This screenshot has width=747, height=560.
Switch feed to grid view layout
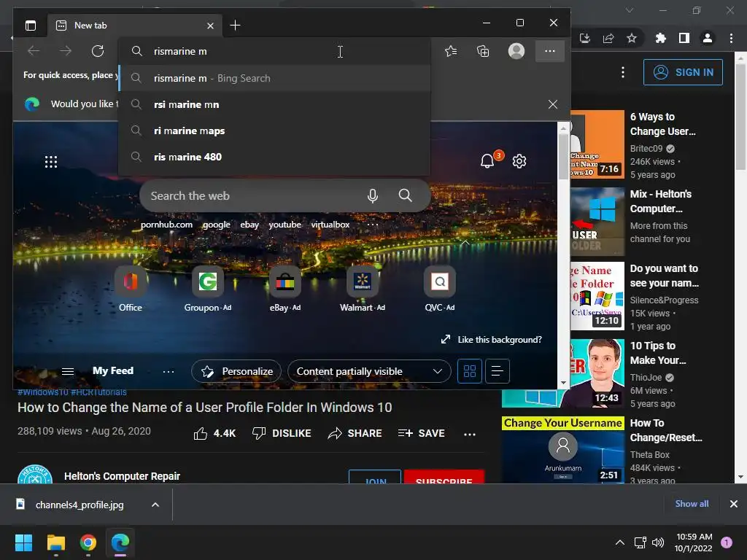[470, 371]
